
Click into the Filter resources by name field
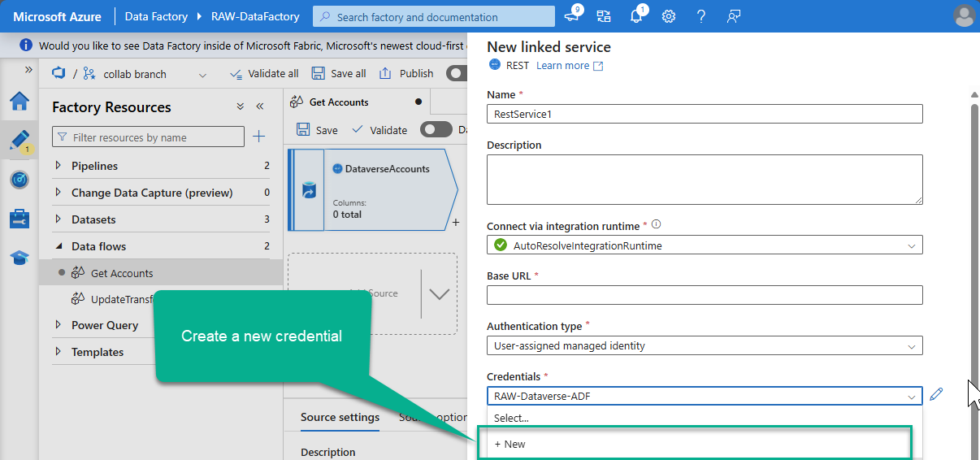coord(148,137)
